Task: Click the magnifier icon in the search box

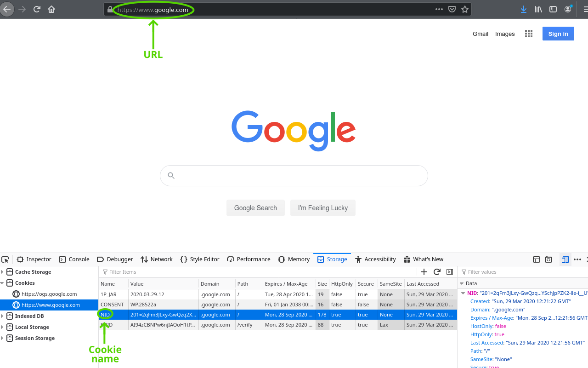Action: tap(171, 175)
